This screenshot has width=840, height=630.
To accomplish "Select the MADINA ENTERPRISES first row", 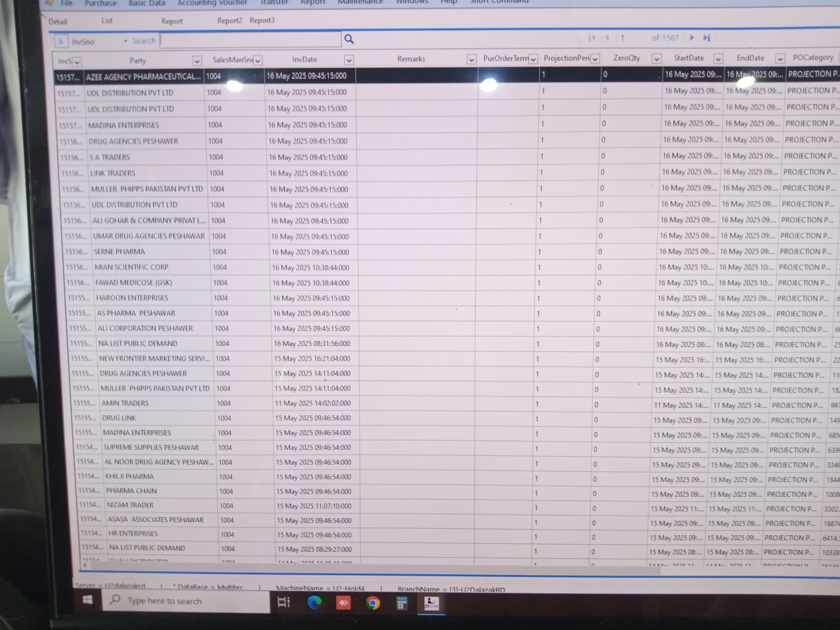I will (124, 125).
